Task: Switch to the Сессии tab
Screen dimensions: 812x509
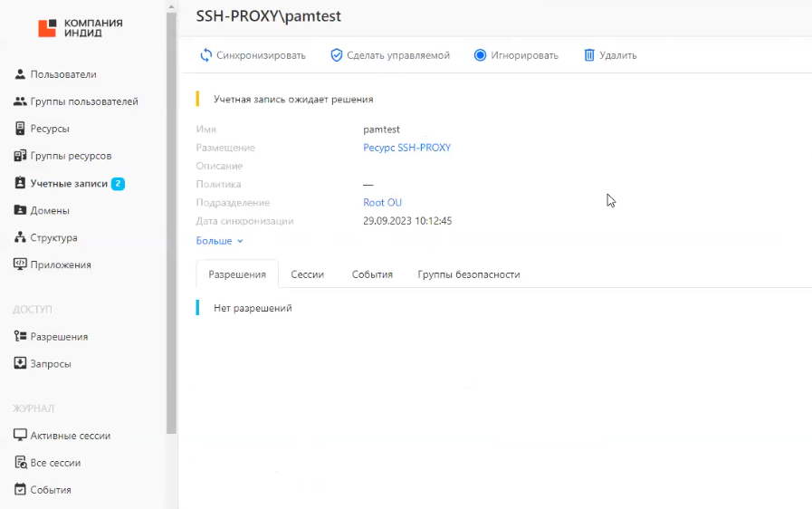Action: (x=307, y=274)
